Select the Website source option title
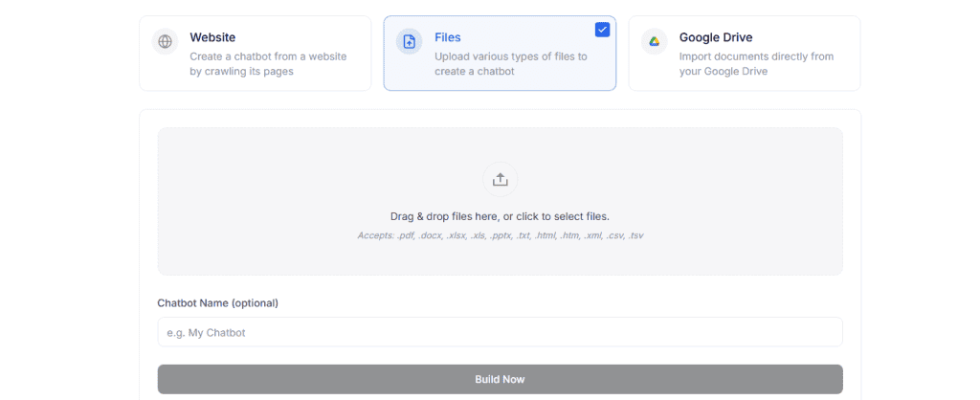 click(212, 37)
